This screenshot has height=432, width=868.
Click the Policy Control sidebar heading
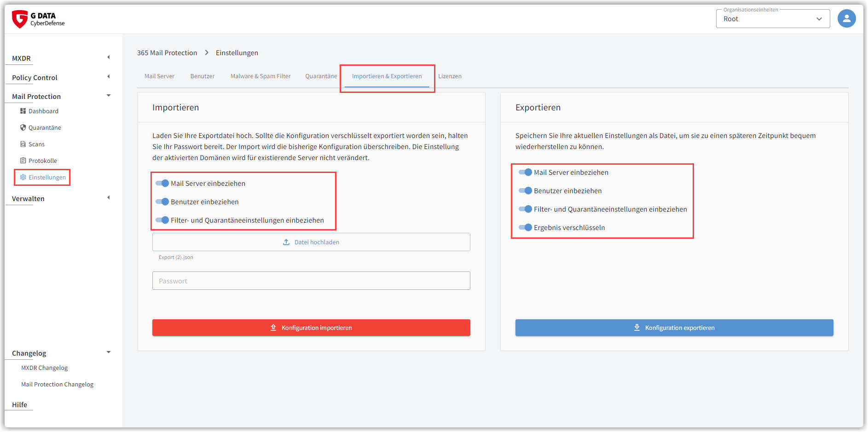pyautogui.click(x=35, y=78)
